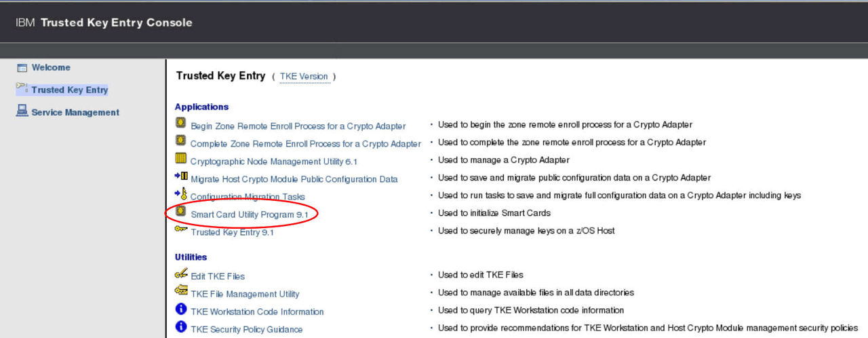Click 'Used to query TKE Workstation code information'
Screen dimensions: 868x338
[531, 310]
